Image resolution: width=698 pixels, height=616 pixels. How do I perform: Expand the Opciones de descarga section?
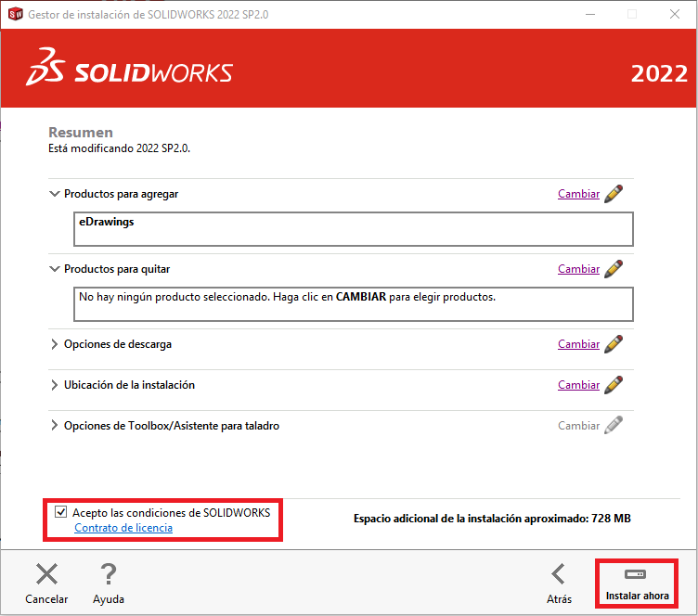[55, 344]
